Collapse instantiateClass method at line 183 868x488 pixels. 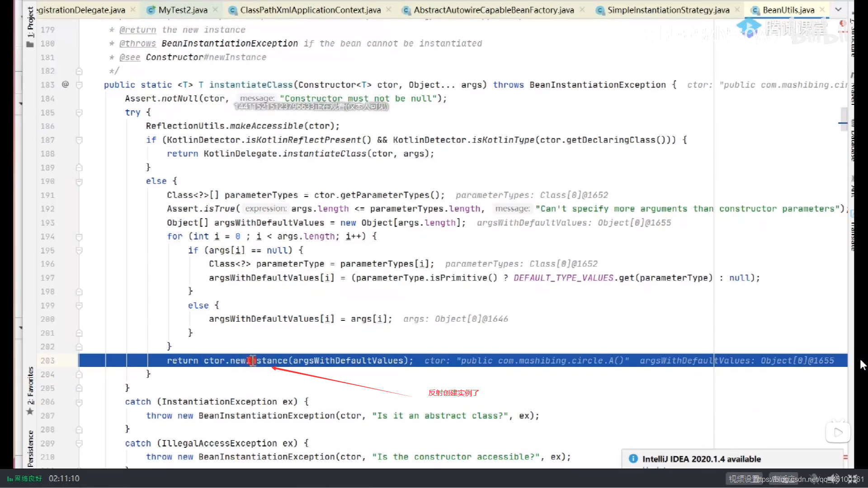[79, 85]
